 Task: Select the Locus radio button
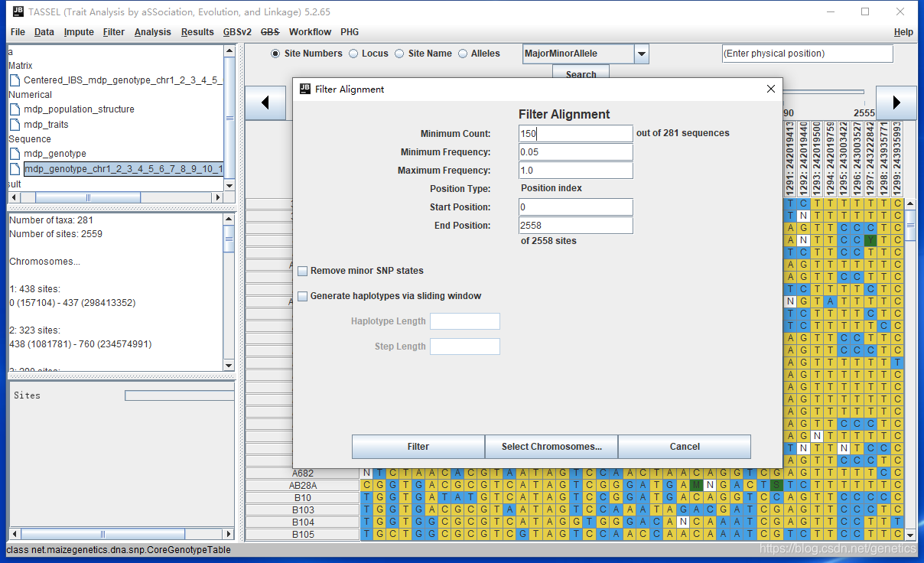point(353,54)
